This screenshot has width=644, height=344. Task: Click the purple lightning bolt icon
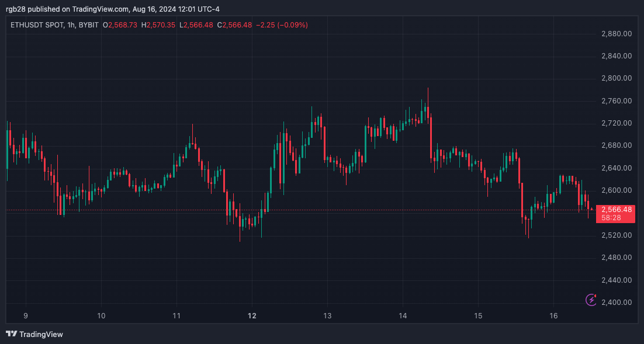click(591, 300)
